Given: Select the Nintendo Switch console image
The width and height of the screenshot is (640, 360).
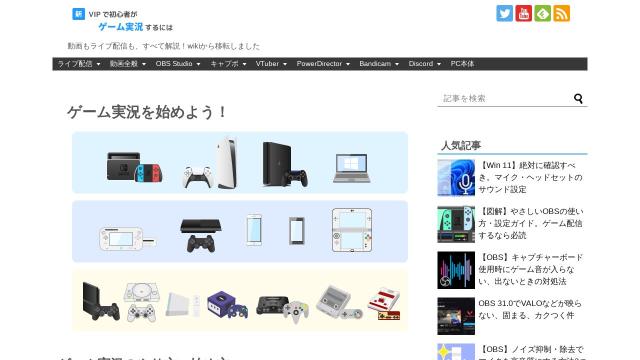Looking at the screenshot, I should pos(134,167).
